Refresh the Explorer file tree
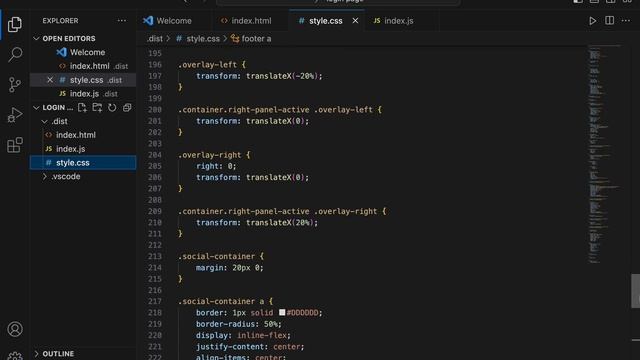 click(112, 107)
